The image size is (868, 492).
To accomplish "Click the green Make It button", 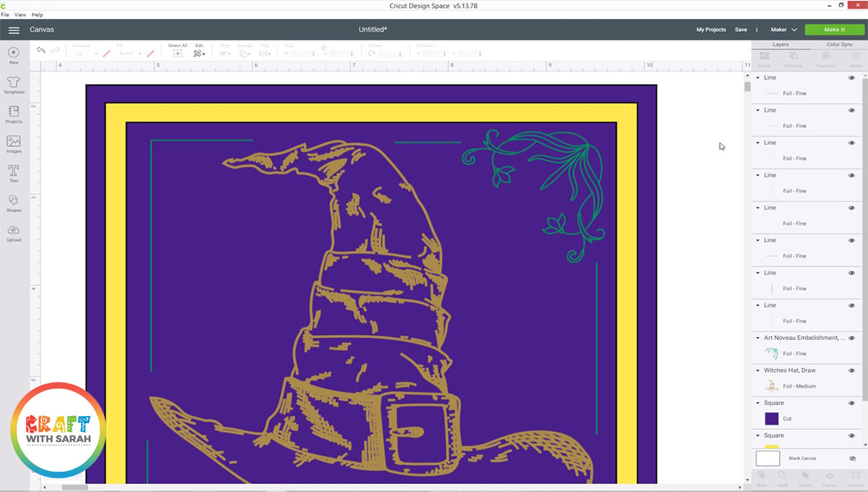I will (834, 30).
